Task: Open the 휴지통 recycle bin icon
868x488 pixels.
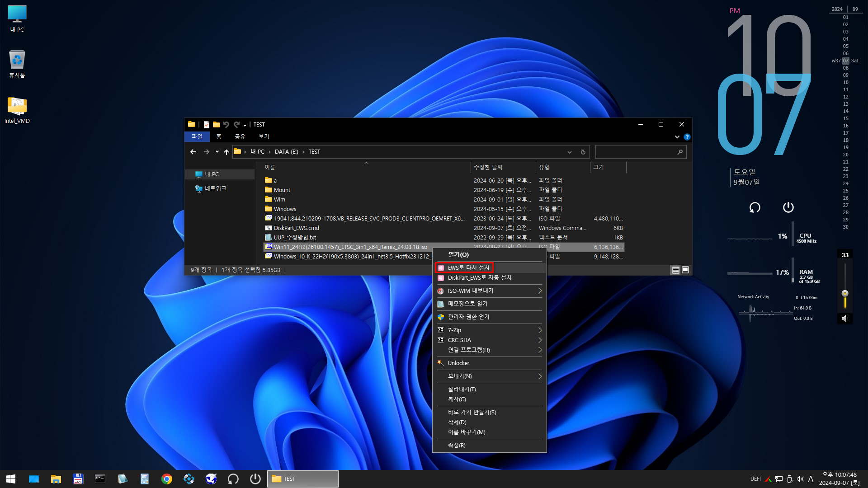Action: (17, 64)
